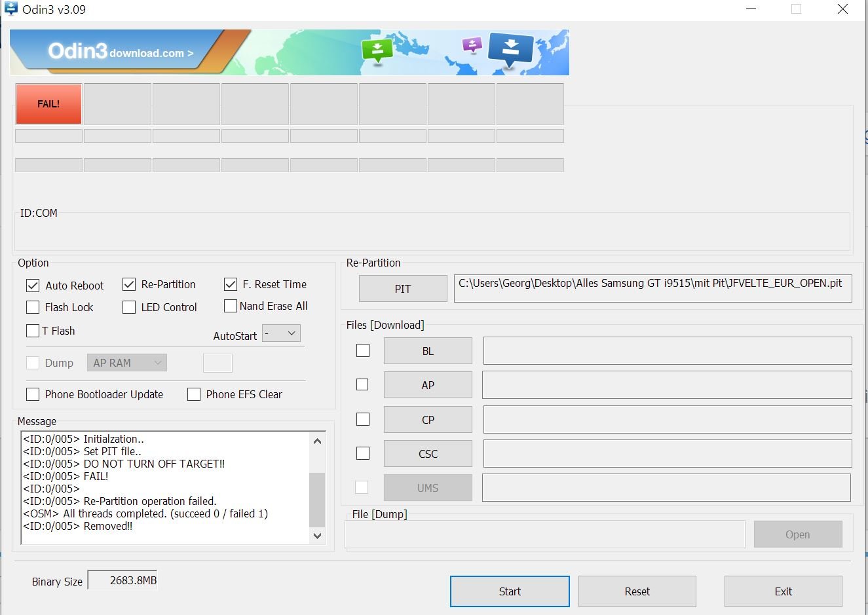Image resolution: width=868 pixels, height=615 pixels.
Task: Tick the checkbox next to AP
Action: (x=362, y=384)
